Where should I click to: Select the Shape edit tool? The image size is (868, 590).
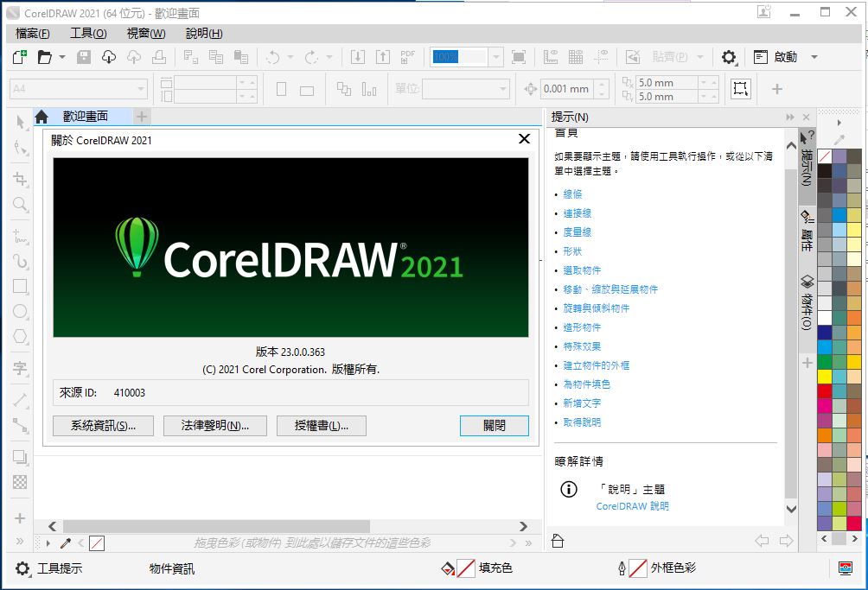(x=21, y=148)
